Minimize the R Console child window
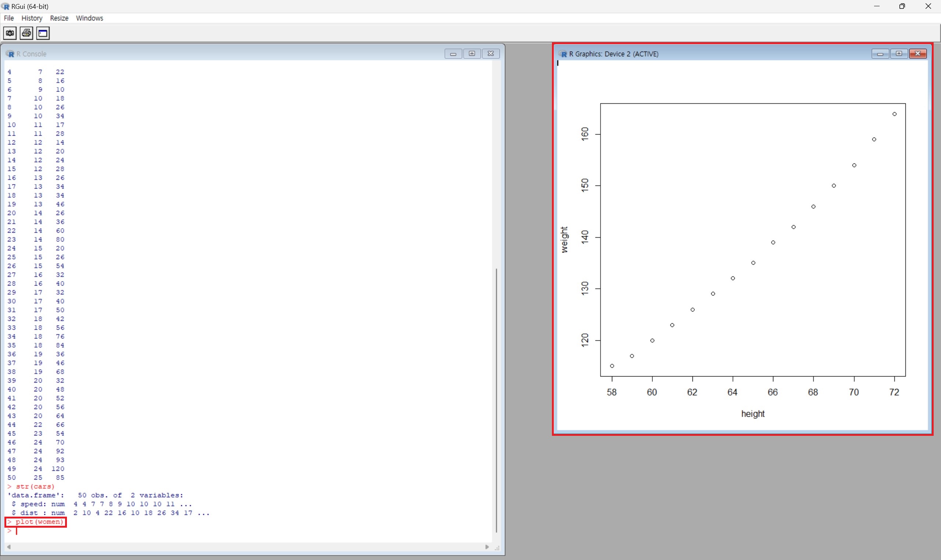This screenshot has width=941, height=560. 453,54
